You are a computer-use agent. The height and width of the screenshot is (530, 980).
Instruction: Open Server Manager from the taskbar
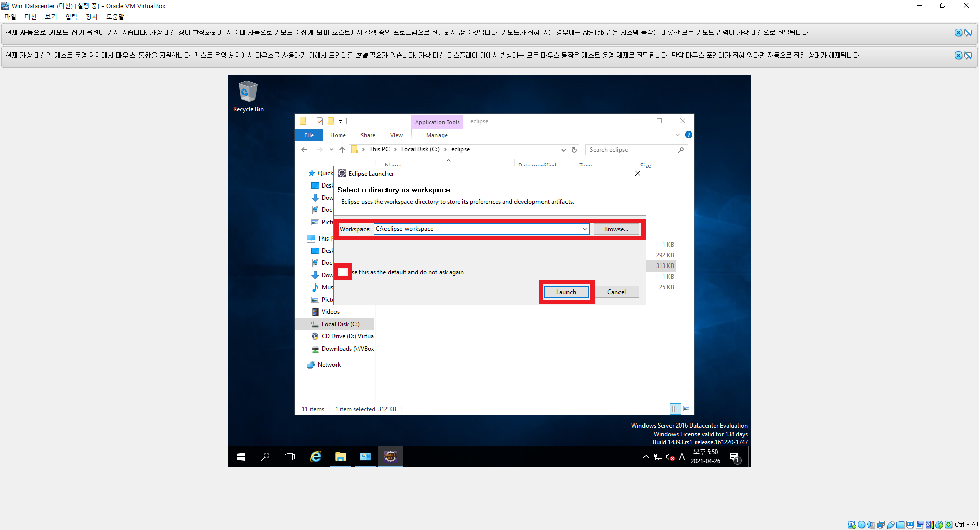pyautogui.click(x=366, y=457)
